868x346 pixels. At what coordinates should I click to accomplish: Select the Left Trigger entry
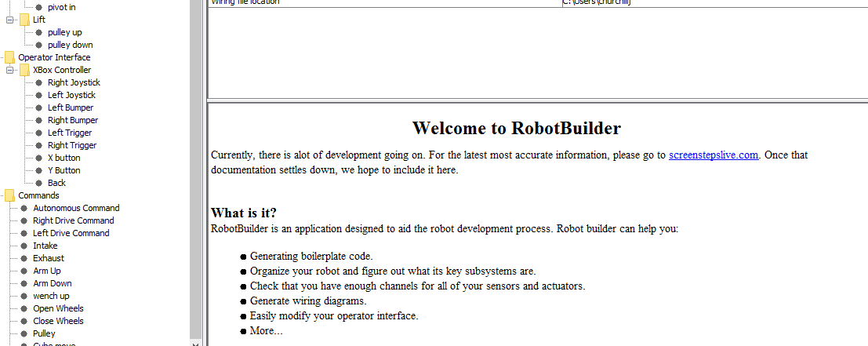[70, 133]
